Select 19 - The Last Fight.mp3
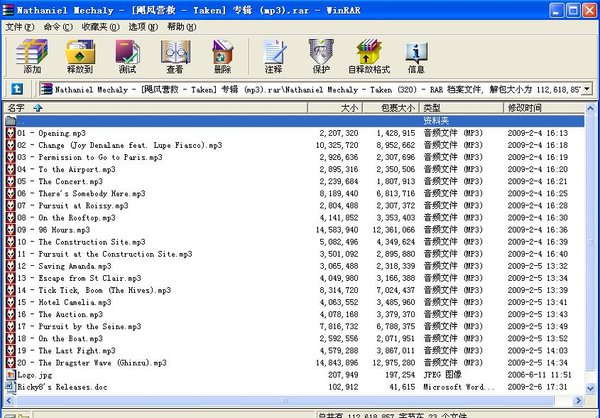This screenshot has width=600, height=418. [66, 351]
